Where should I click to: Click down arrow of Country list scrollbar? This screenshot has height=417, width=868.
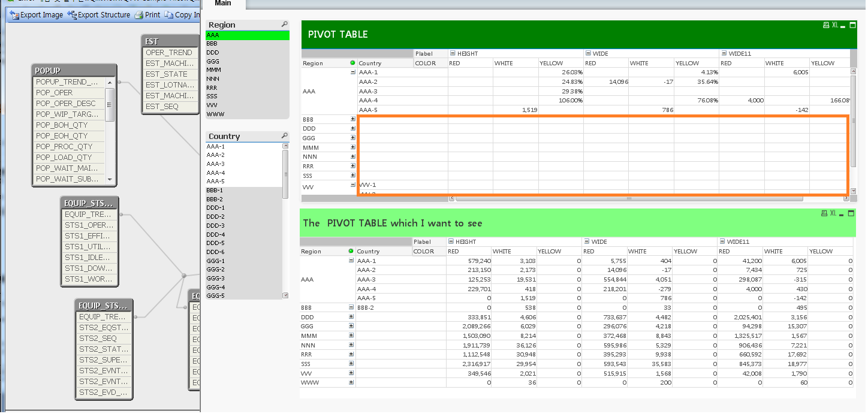pos(285,295)
